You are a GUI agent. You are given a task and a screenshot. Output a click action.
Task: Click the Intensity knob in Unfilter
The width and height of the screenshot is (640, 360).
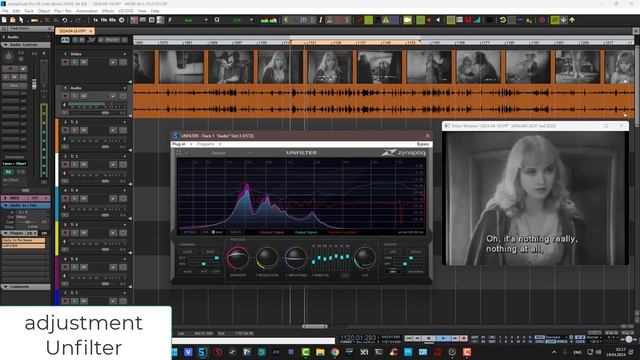point(238,258)
